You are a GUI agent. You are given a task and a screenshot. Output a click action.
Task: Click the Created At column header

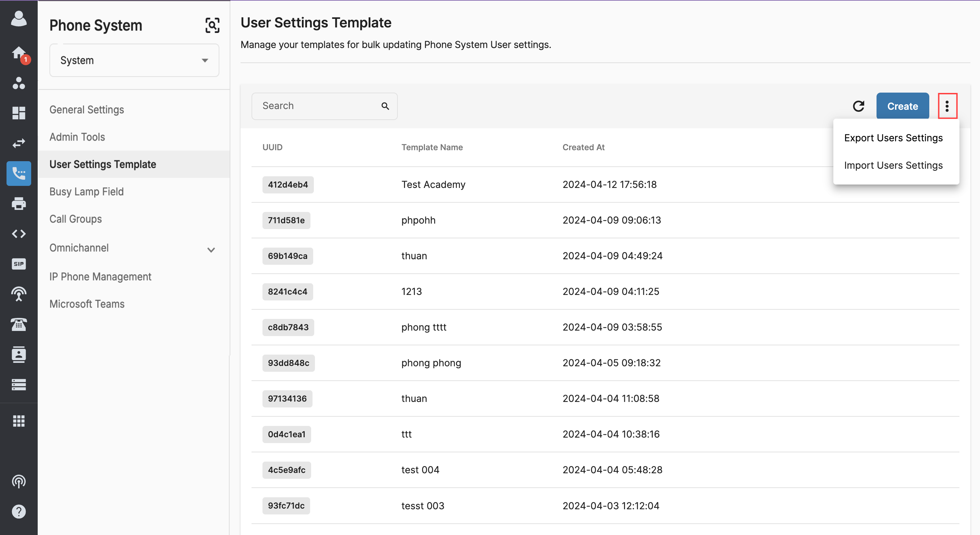click(583, 147)
